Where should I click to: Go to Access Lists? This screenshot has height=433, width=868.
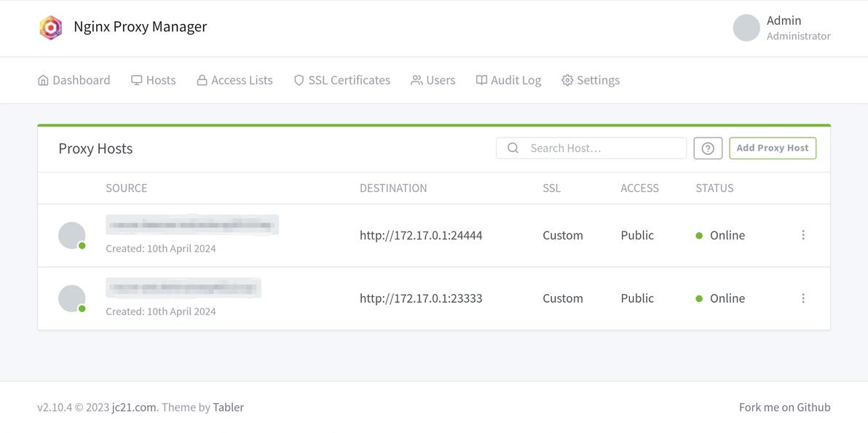coord(234,80)
